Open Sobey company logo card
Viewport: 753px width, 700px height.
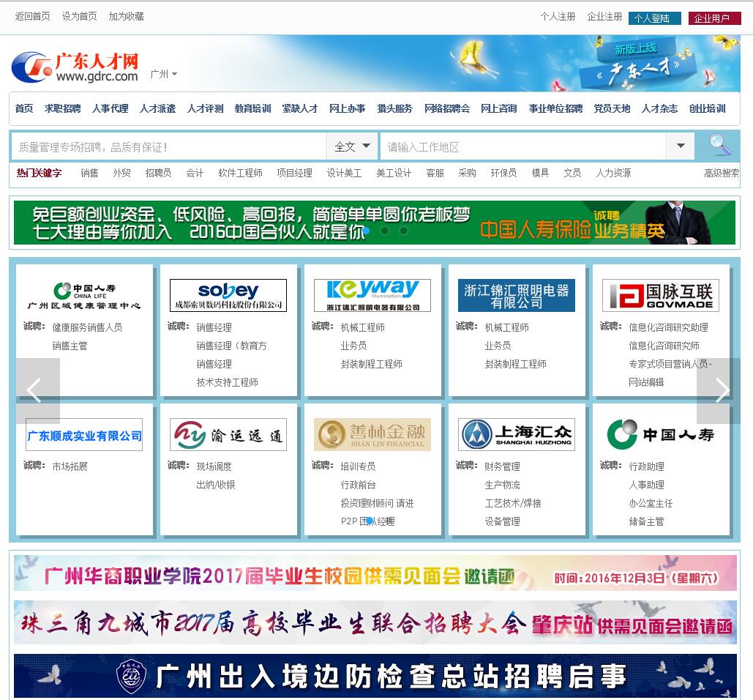(228, 295)
